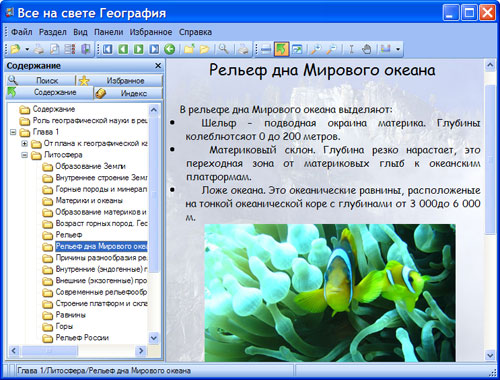500x380 pixels.
Task: Click the next page green arrow icon
Action: (x=138, y=49)
